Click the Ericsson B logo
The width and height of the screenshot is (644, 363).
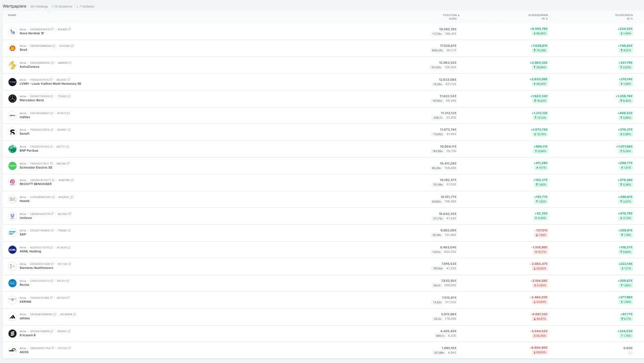coord(12,334)
